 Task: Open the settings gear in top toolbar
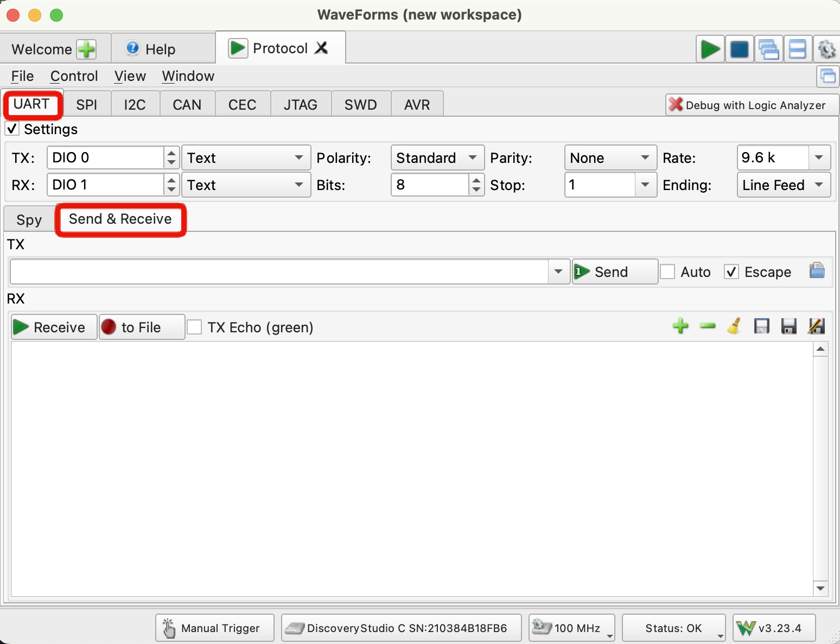826,49
